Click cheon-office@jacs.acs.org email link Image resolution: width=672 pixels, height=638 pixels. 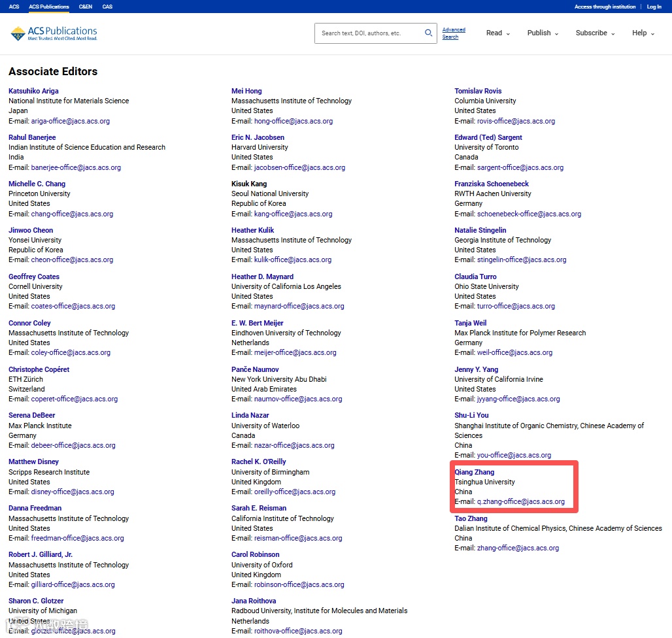coord(72,260)
